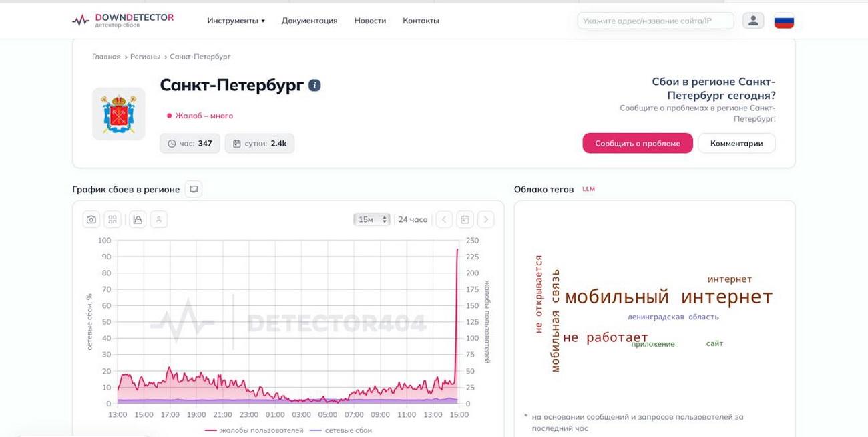
Task: Toggle the user complaints person icon
Action: (159, 219)
